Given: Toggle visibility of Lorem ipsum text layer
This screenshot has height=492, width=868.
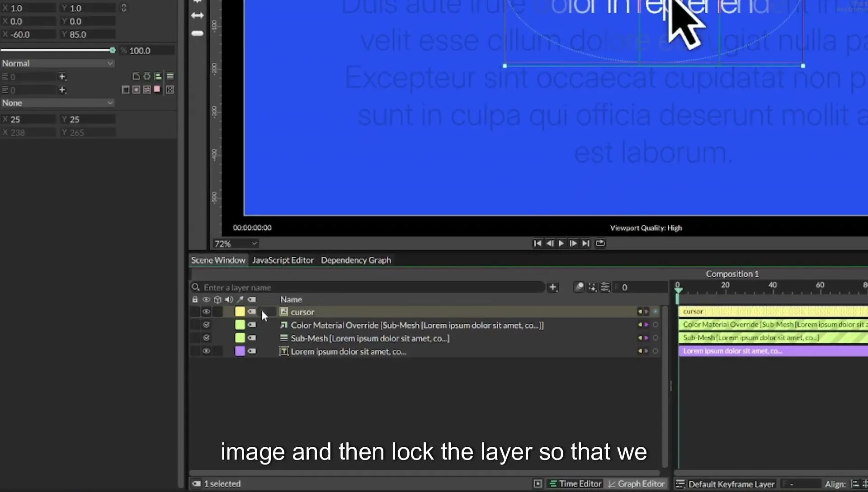Looking at the screenshot, I should tap(206, 351).
